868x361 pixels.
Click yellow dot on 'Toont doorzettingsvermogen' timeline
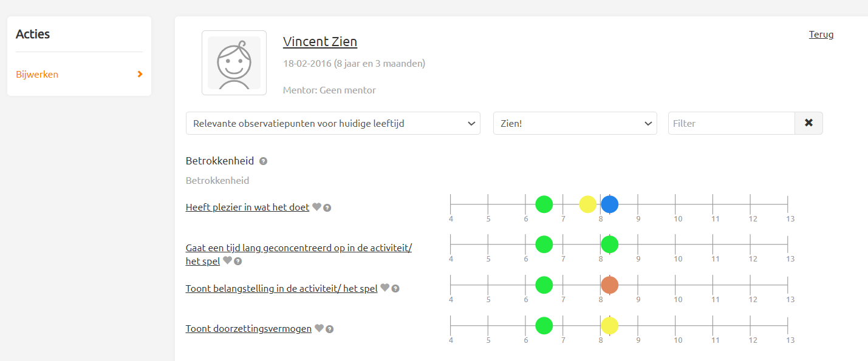609,326
